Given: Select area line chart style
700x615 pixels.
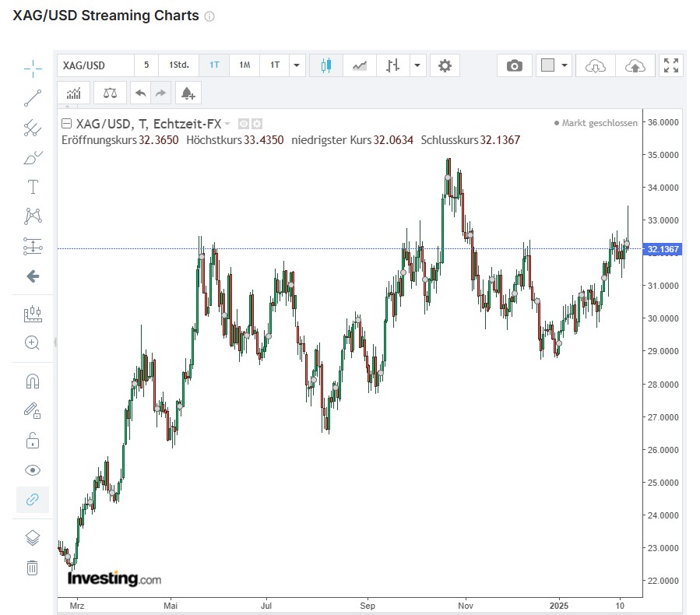Looking at the screenshot, I should 360,65.
